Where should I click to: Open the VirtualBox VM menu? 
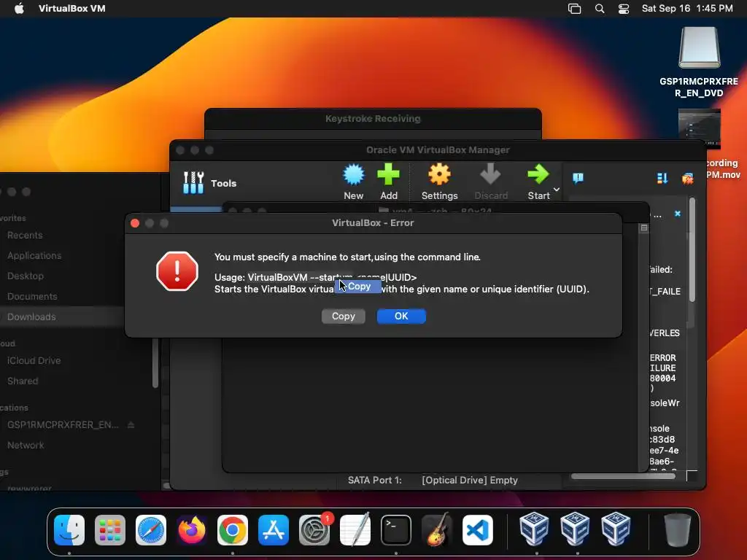(x=72, y=9)
